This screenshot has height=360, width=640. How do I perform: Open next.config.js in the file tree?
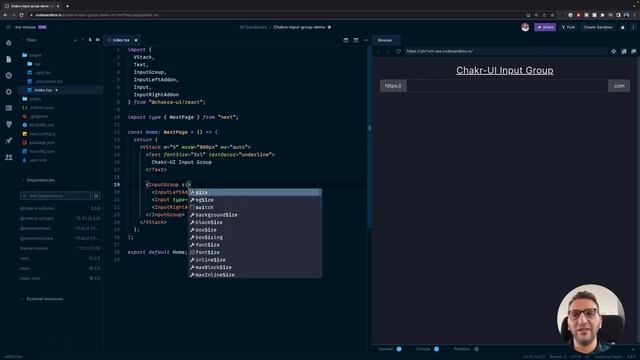coord(42,134)
